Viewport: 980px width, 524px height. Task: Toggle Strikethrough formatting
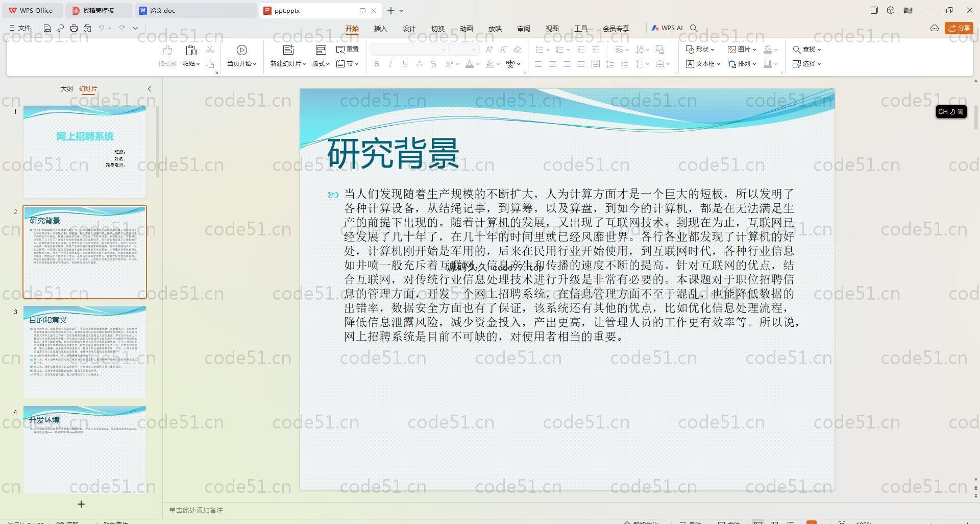point(420,64)
